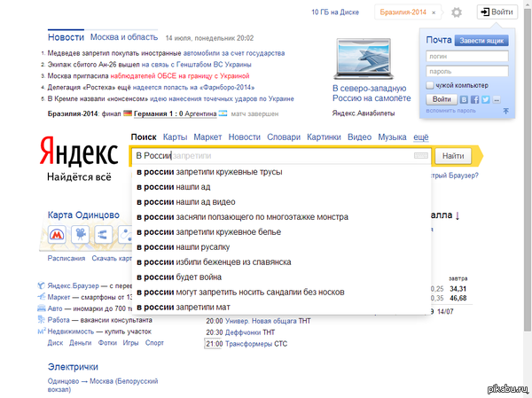Viewport: 532px width, 398px height.
Task: Open the Metro map icon
Action: point(57,234)
